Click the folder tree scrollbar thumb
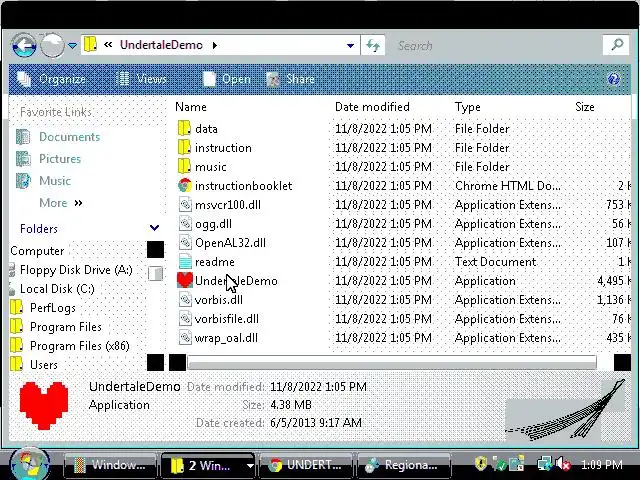The height and width of the screenshot is (480, 640). tap(155, 273)
